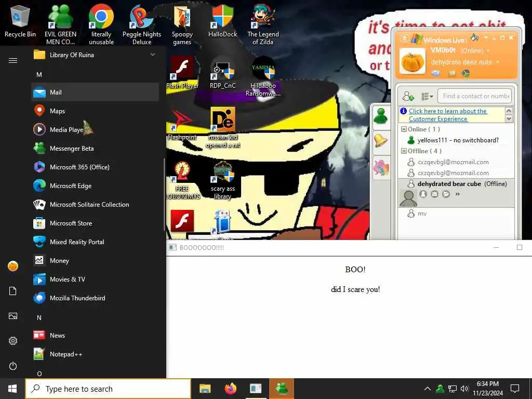Open contact list view options dropdown
This screenshot has width=532, height=399.
(x=427, y=97)
